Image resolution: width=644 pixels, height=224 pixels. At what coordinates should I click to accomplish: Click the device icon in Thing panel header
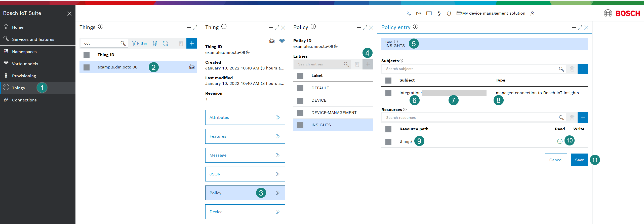tap(272, 41)
